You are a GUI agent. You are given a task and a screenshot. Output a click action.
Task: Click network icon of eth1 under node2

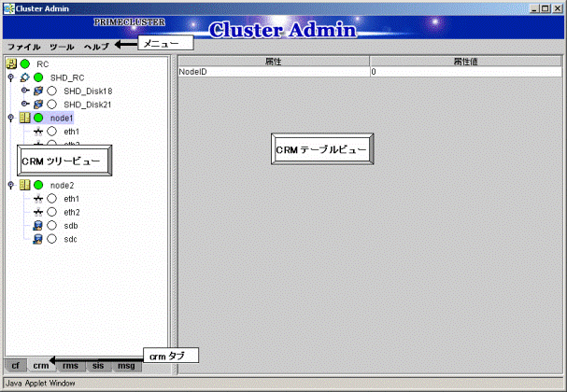tap(38, 199)
